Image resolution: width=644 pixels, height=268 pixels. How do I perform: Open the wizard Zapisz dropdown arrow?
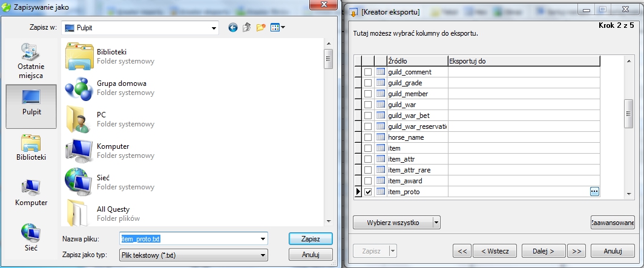pyautogui.click(x=393, y=251)
